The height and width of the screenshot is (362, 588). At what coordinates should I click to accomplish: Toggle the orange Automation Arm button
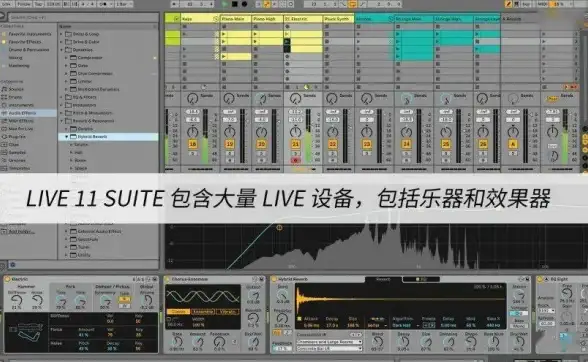(267, 4)
